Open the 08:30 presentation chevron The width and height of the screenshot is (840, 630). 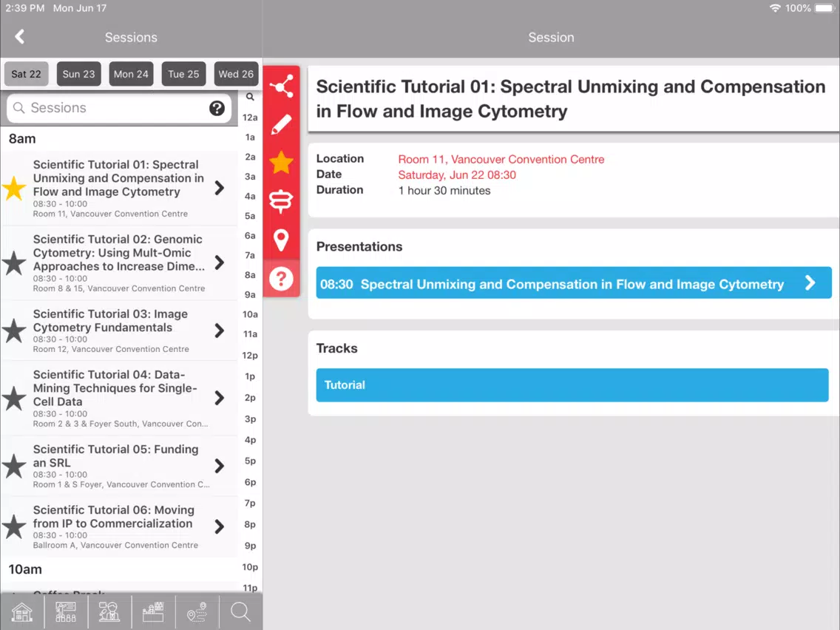point(810,283)
